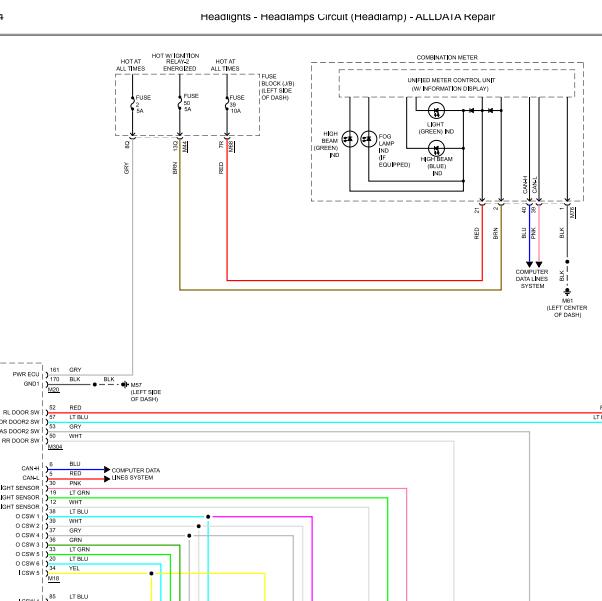Viewport: 602px width, 601px height.
Task: Click pin 19 LT GRN wire label
Action: 69,493
